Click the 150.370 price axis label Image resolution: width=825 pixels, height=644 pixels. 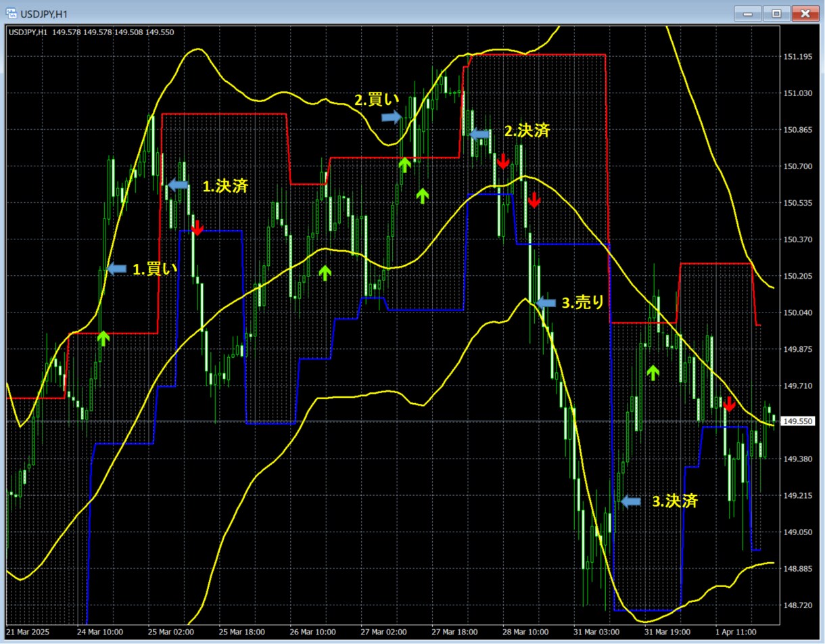coord(797,239)
